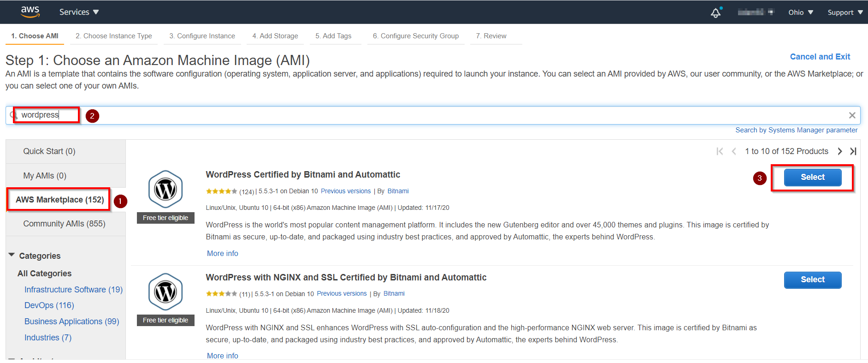Open the Ohio region dropdown
The height and width of the screenshot is (363, 868).
[801, 12]
